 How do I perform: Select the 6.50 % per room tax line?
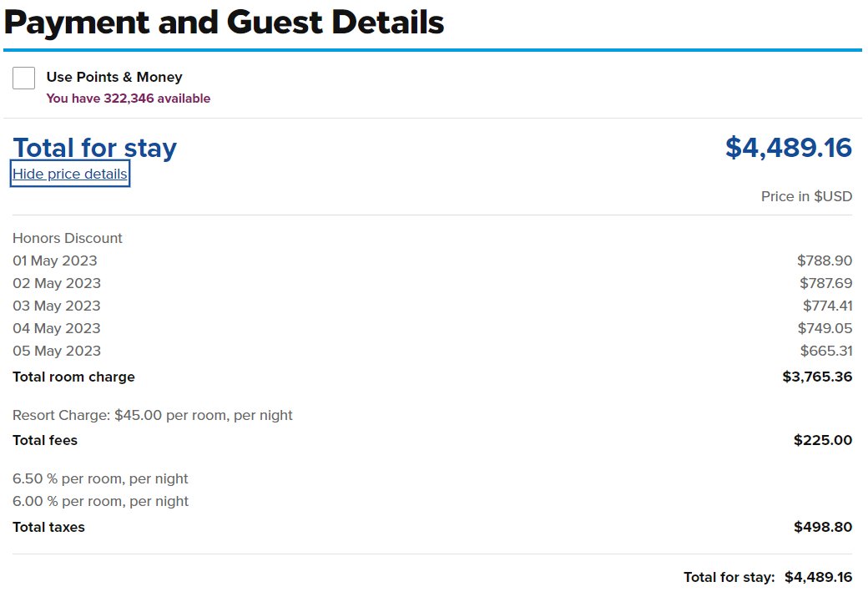pos(100,479)
